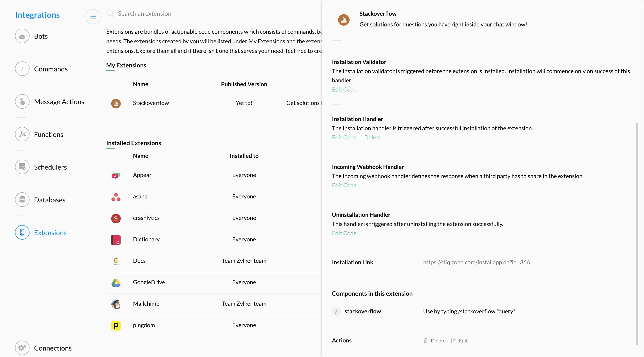Open the Functions fx icon

22,134
